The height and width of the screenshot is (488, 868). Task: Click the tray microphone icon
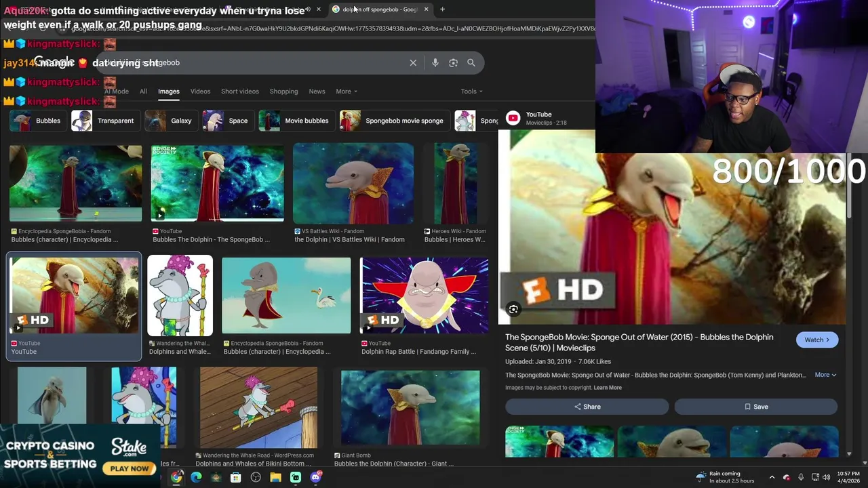[x=801, y=477]
